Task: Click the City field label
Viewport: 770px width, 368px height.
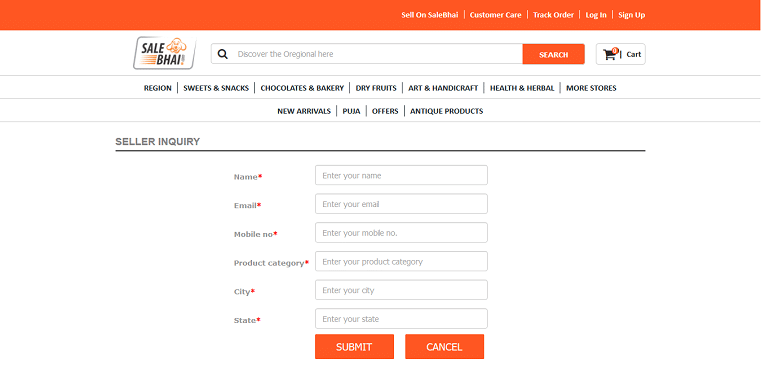Action: (x=244, y=291)
